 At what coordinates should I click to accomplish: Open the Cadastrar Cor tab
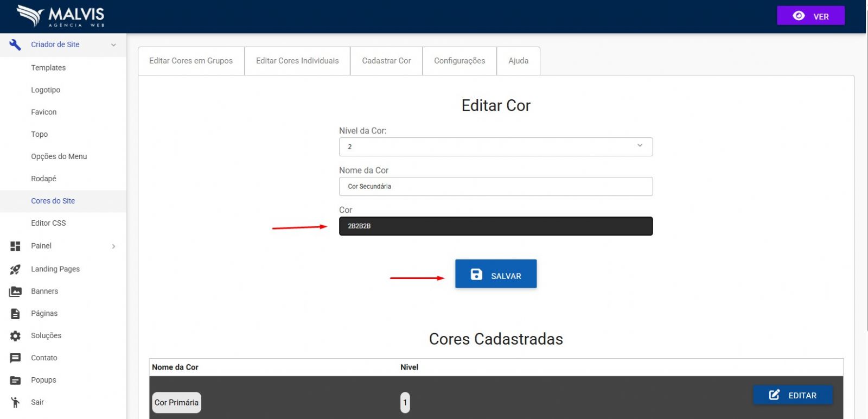pos(386,61)
